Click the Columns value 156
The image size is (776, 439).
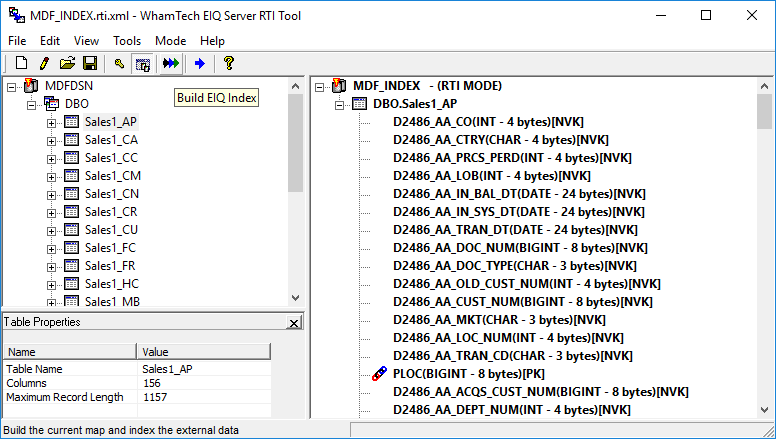tap(204, 383)
